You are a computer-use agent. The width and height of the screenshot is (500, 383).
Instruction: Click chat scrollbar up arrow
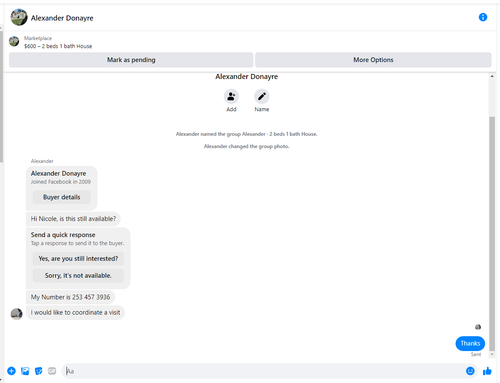pos(492,76)
